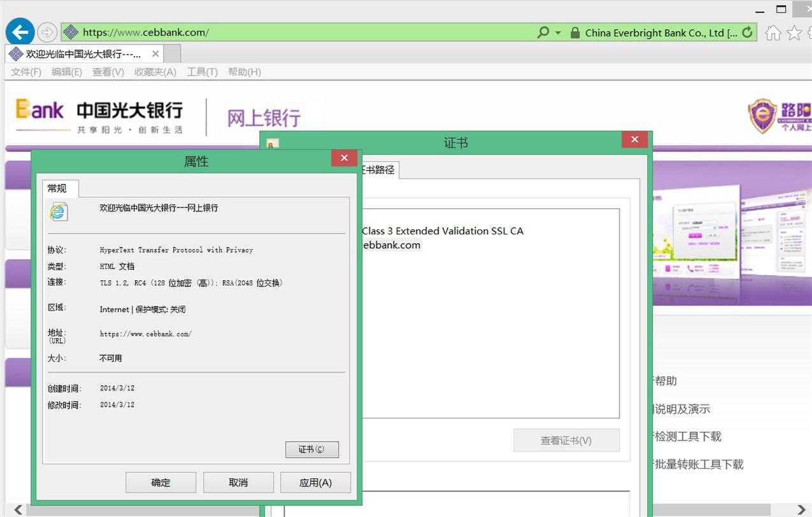
Task: Open the 说明及演示 link on the webpage
Action: (x=681, y=409)
